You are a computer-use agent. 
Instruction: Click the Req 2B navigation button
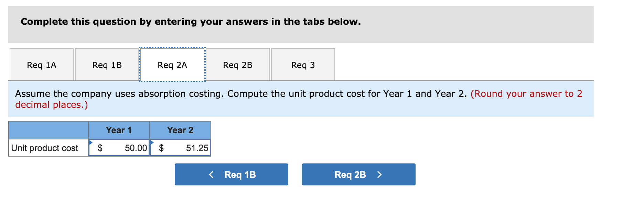coord(358,174)
